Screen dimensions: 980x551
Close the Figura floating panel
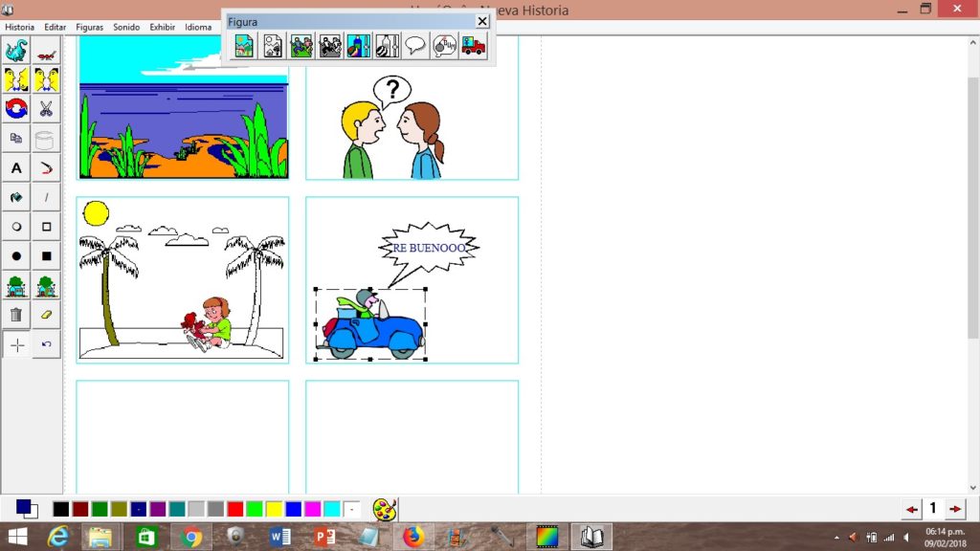[482, 21]
